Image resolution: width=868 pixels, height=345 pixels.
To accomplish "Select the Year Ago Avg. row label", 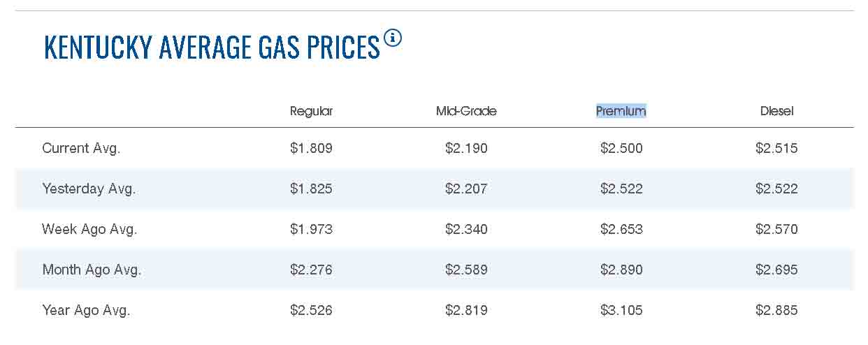I will (86, 310).
